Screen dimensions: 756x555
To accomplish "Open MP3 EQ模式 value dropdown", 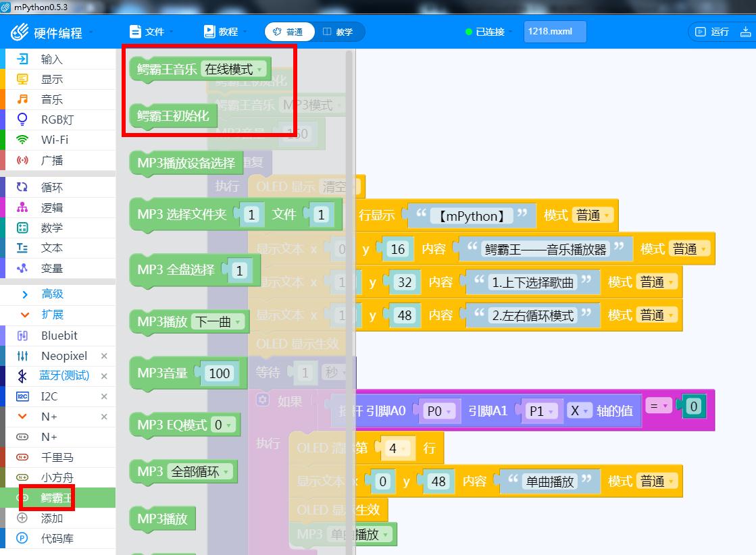I will click(x=224, y=425).
